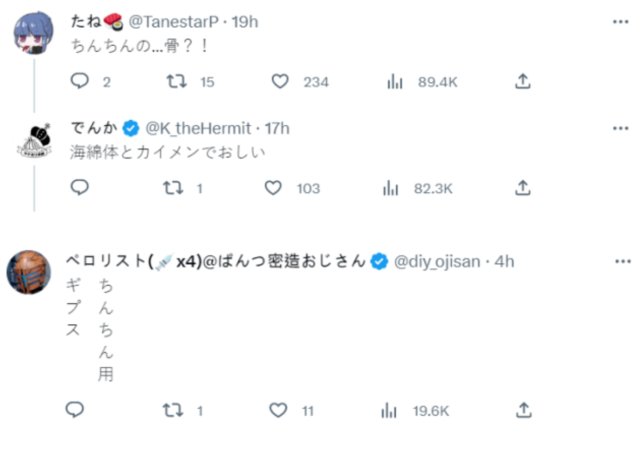Viewport: 640px width, 450px height.
Task: Open more options on diy_ojisan's tweet
Action: (x=620, y=261)
